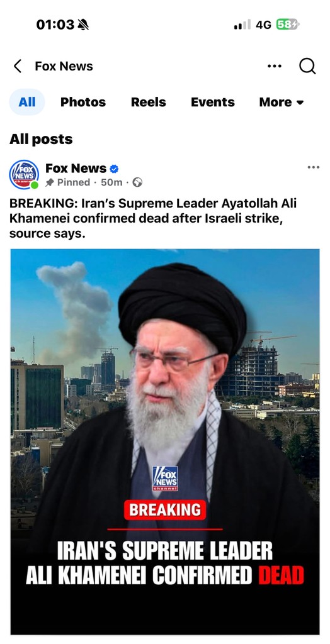Switch to the Photos tab

pyautogui.click(x=83, y=103)
